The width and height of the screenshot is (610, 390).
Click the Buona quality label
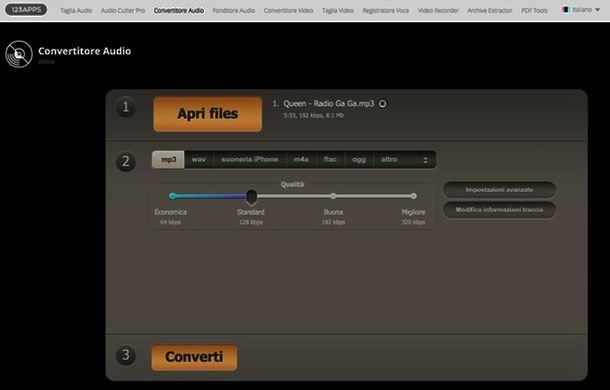click(333, 212)
